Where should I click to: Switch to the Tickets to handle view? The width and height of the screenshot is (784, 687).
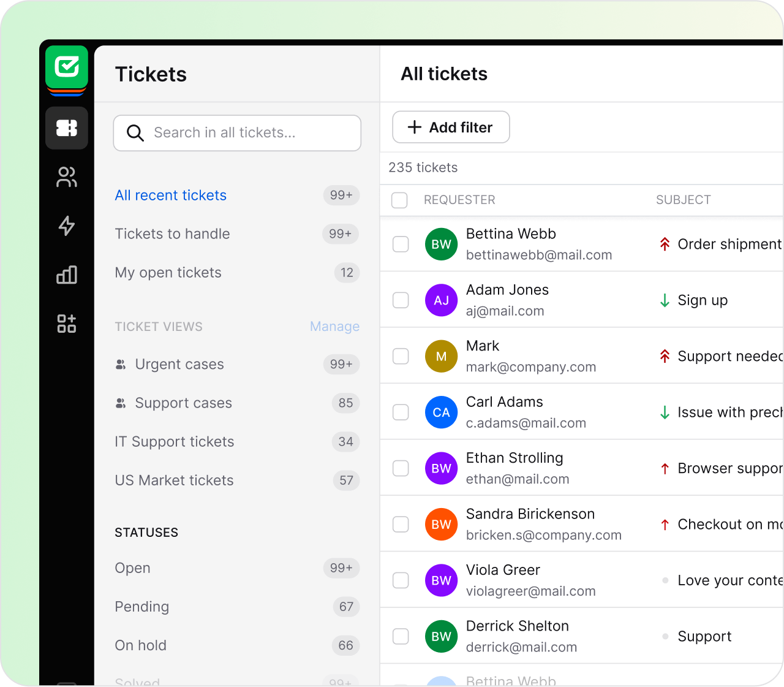(172, 233)
